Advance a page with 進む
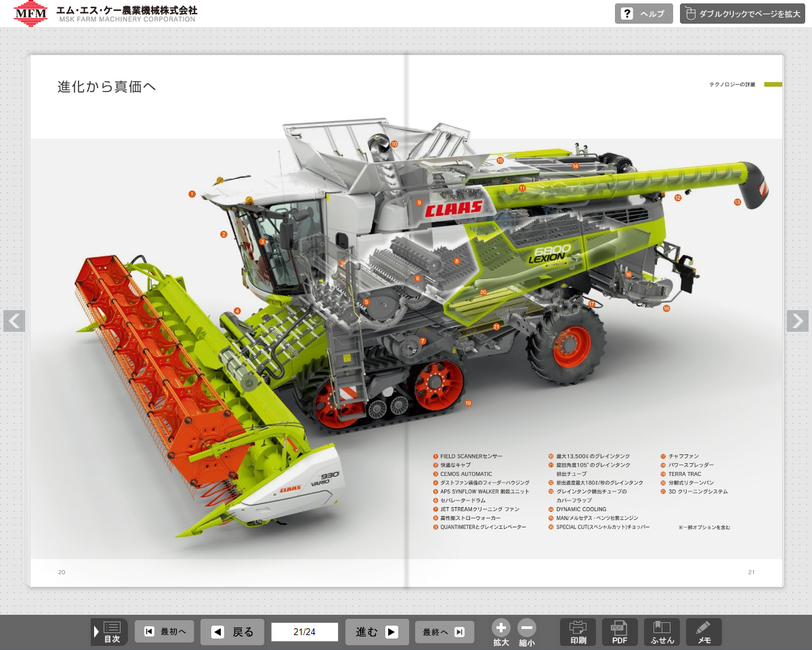Viewport: 812px width, 650px height. coord(377,632)
